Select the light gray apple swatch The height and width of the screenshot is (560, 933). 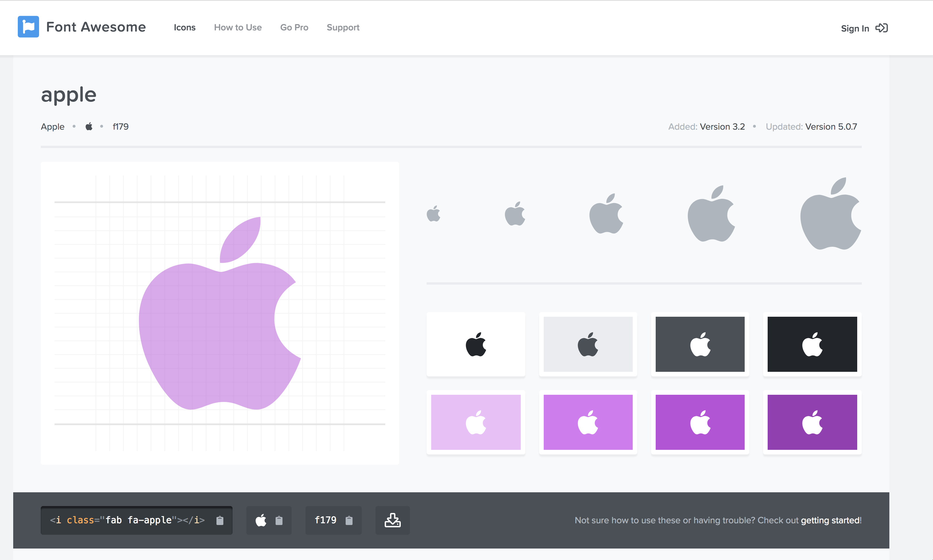pos(588,344)
